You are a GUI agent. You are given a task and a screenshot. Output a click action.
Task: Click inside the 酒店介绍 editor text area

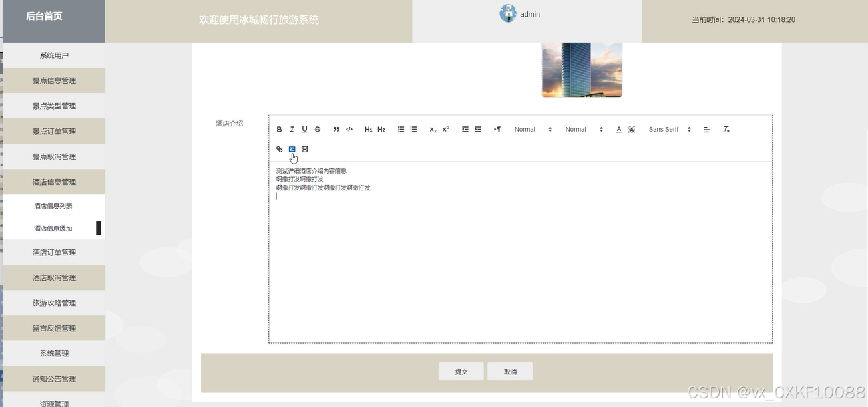click(521, 252)
